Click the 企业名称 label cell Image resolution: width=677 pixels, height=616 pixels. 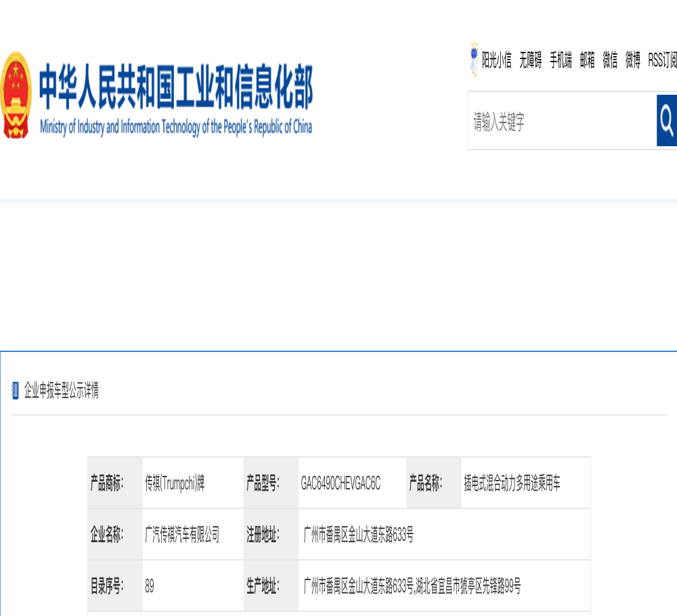pos(115,534)
